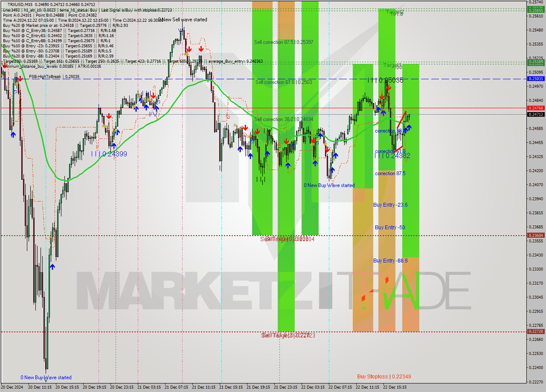Click the 0.23045 price axis value
The height and width of the screenshot is (392, 546).
tap(536, 297)
